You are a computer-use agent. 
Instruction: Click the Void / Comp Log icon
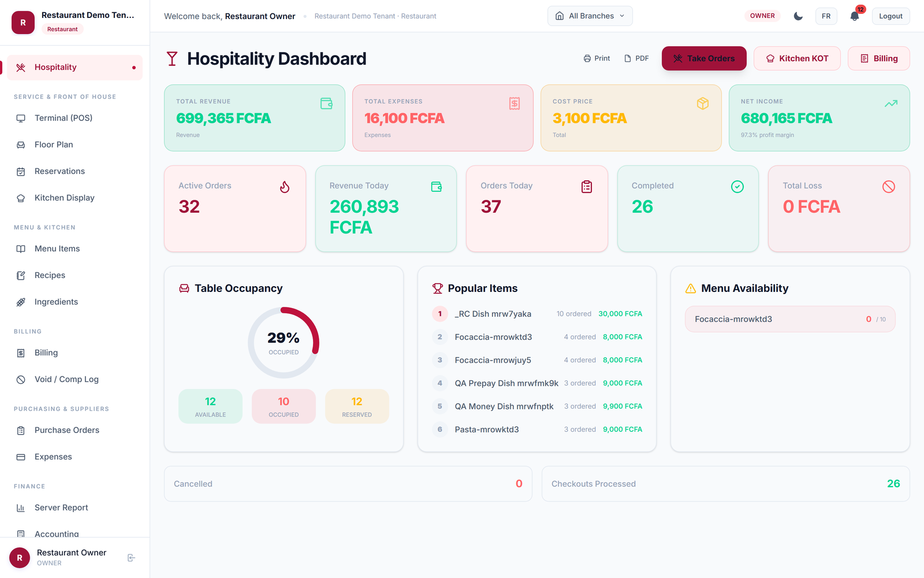click(21, 379)
